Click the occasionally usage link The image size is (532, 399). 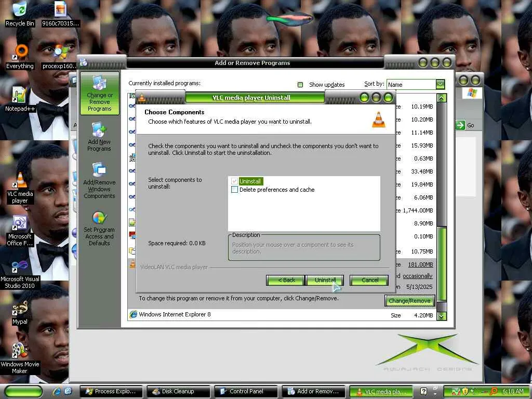417,276
